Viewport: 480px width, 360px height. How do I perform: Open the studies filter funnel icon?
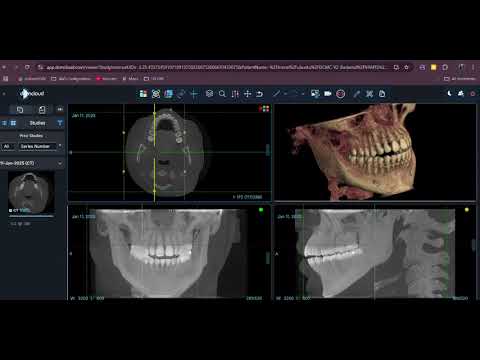60,123
